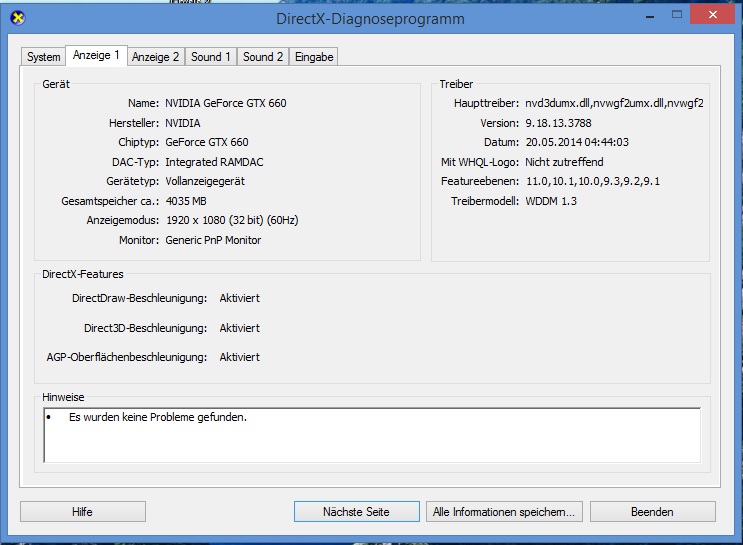Click the Gesamtspeicher value 4035 MB
Screen dimensions: 743x545
186,201
